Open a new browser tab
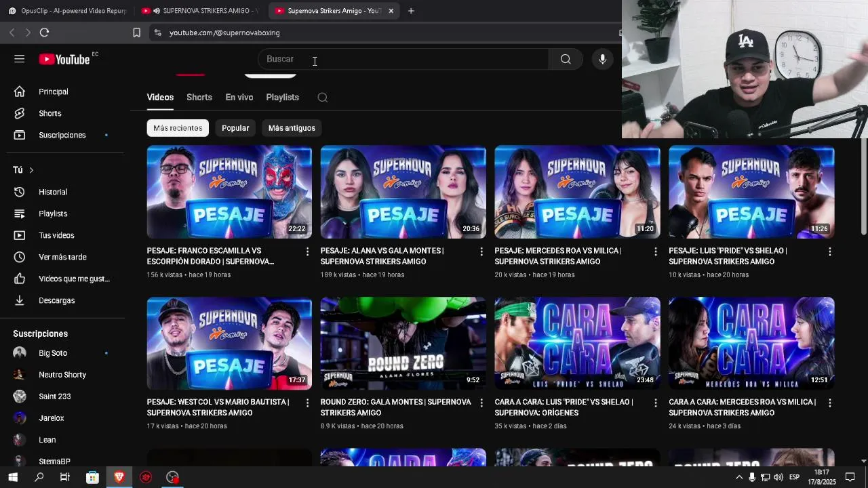Screen dimensions: 868x488 [x=411, y=11]
